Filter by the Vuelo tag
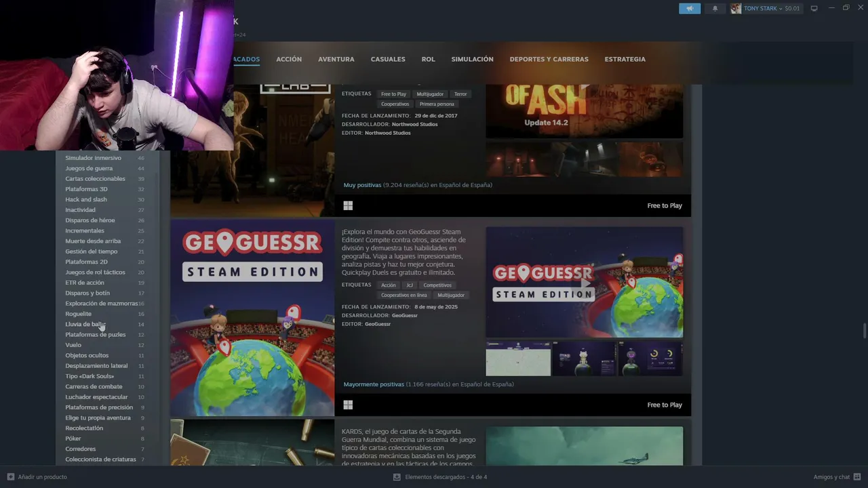The width and height of the screenshot is (868, 488). pyautogui.click(x=73, y=345)
